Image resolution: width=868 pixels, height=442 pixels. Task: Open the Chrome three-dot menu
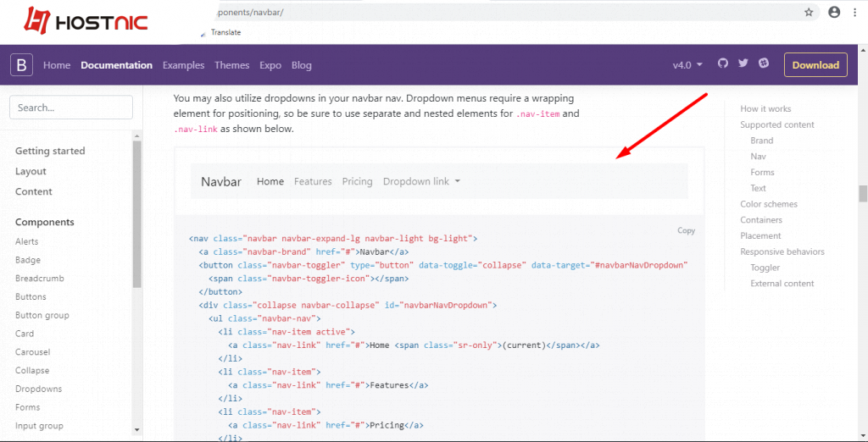point(854,13)
